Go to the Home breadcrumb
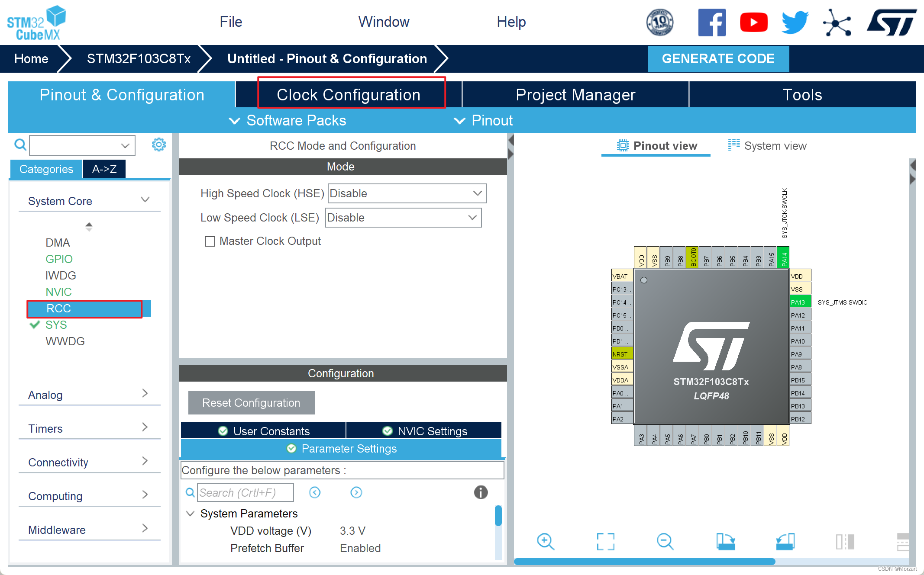924x575 pixels. click(x=31, y=58)
